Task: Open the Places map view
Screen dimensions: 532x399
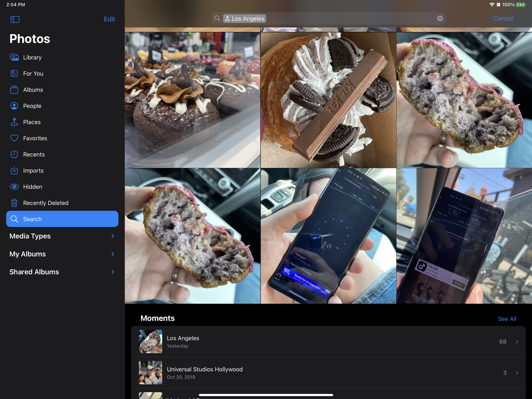Action: [x=32, y=122]
